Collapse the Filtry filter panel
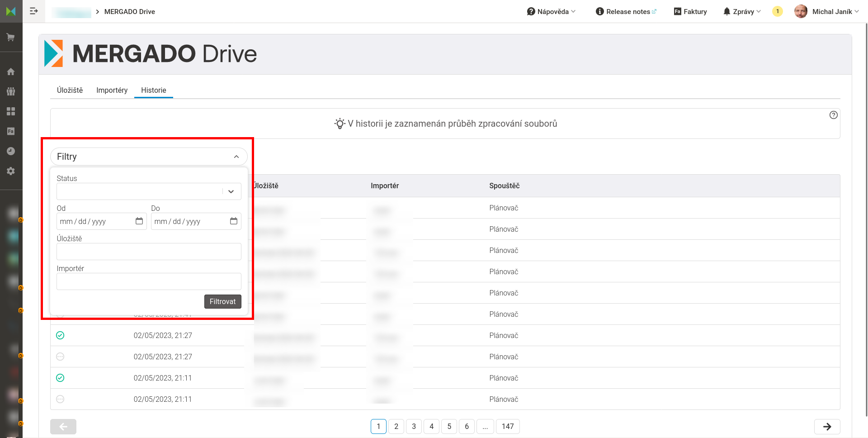This screenshot has height=438, width=868. (149, 157)
